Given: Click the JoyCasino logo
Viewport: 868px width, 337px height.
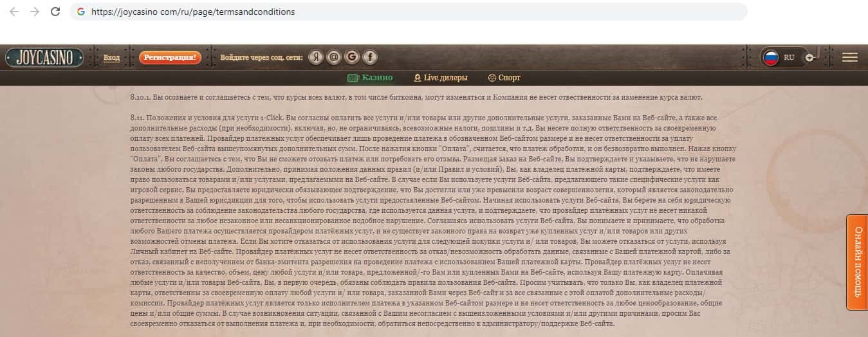Looking at the screenshot, I should pyautogui.click(x=44, y=57).
